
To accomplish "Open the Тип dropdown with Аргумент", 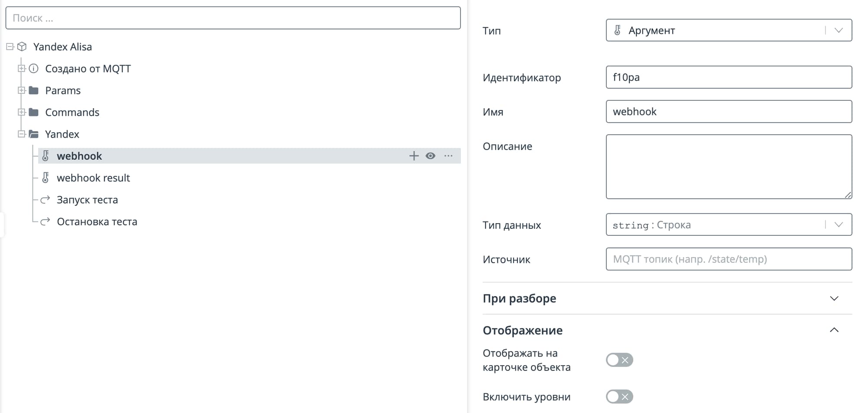I will (x=728, y=30).
